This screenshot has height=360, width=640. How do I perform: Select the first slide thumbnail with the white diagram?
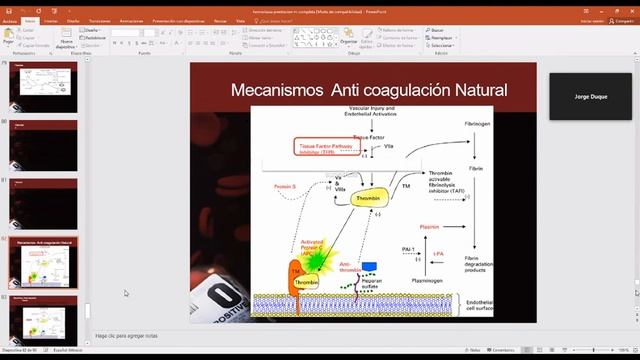pos(43,87)
